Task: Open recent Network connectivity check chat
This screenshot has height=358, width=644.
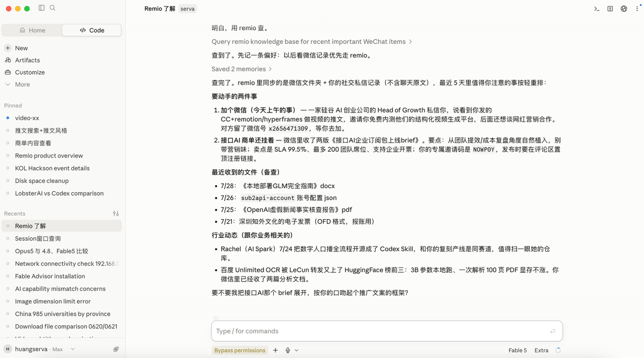Action: coord(62,264)
